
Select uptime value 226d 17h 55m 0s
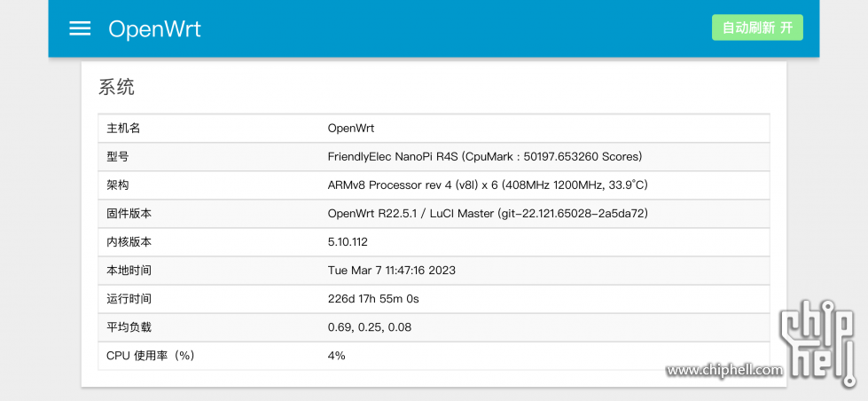[x=373, y=299]
